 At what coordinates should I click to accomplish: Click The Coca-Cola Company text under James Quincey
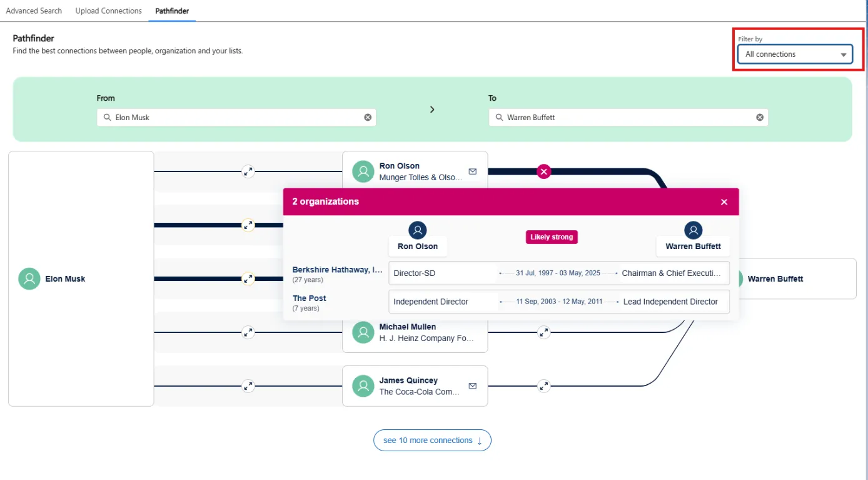click(x=420, y=392)
